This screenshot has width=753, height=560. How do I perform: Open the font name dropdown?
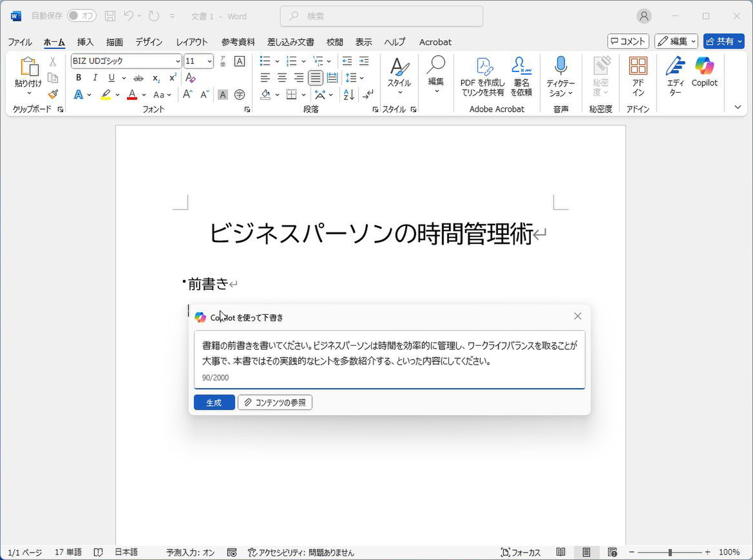(178, 61)
